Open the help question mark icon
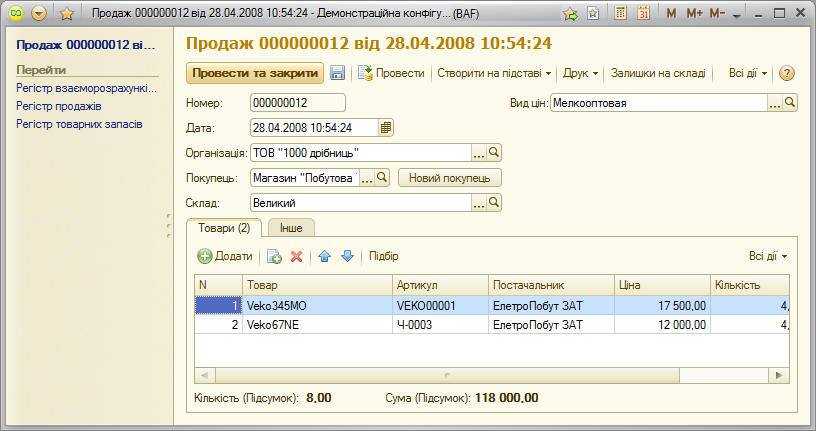Viewport: 816px width, 431px height. coord(786,73)
